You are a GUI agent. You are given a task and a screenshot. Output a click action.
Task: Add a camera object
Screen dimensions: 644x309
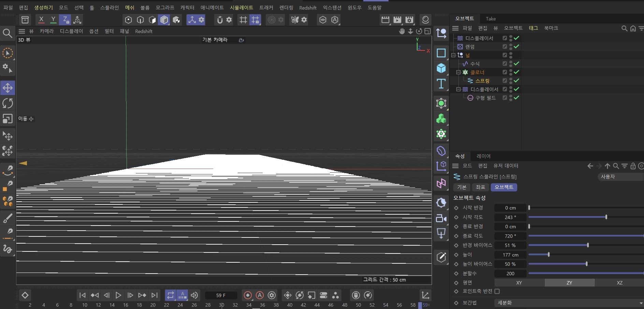[x=441, y=218]
